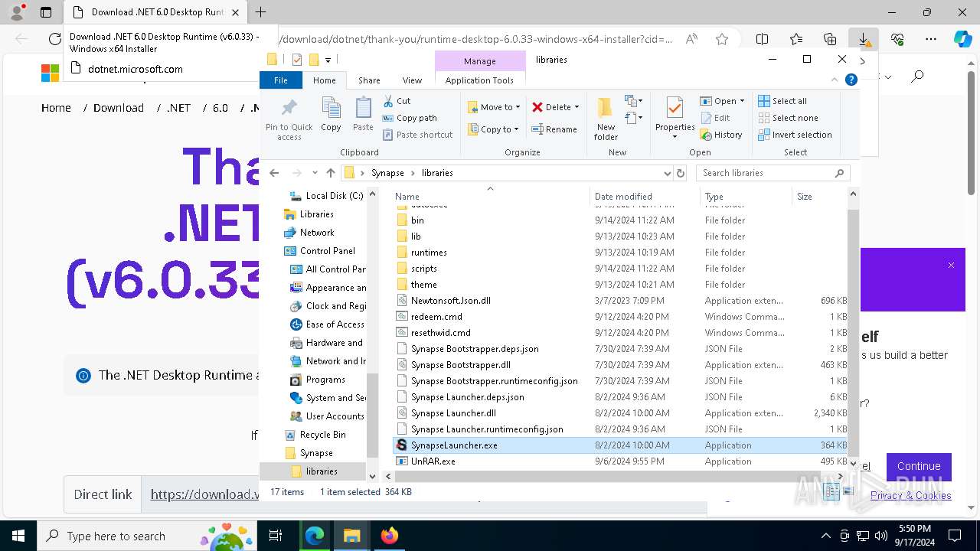Click the red Delete icon
The height and width of the screenshot is (551, 980).
[x=537, y=107]
